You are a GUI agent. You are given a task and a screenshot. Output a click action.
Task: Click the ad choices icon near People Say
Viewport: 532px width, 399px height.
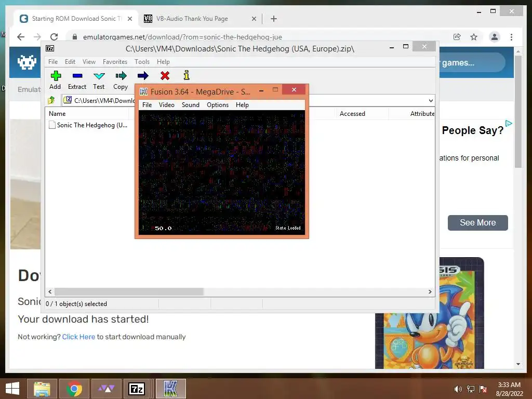508,124
